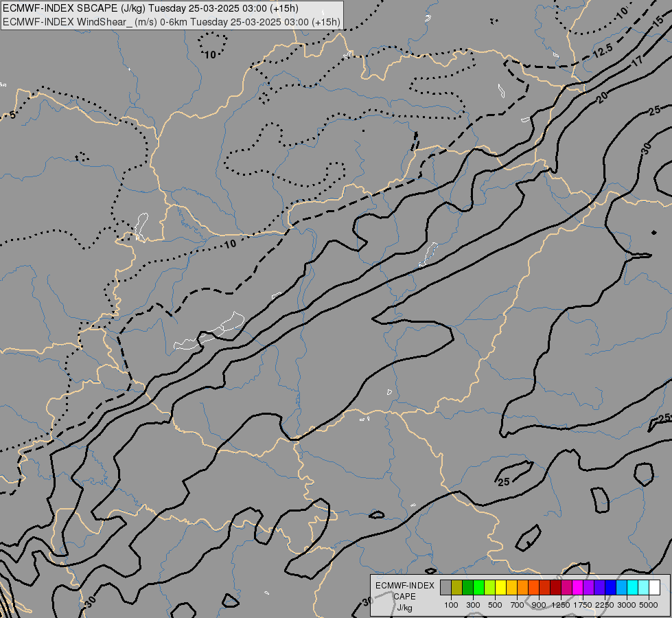Select the bright magenta legend swatch
Image resolution: width=672 pixels, height=618 pixels.
(578, 588)
